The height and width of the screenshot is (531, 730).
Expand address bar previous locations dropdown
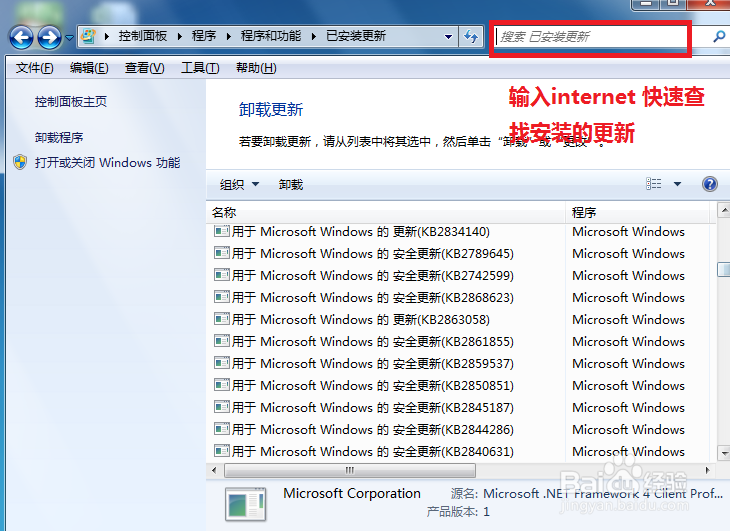point(448,36)
